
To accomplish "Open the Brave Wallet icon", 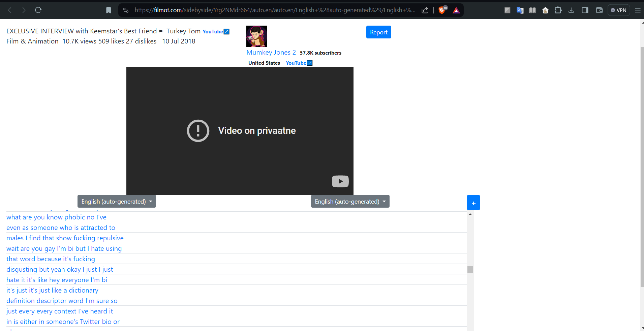I will tap(599, 10).
